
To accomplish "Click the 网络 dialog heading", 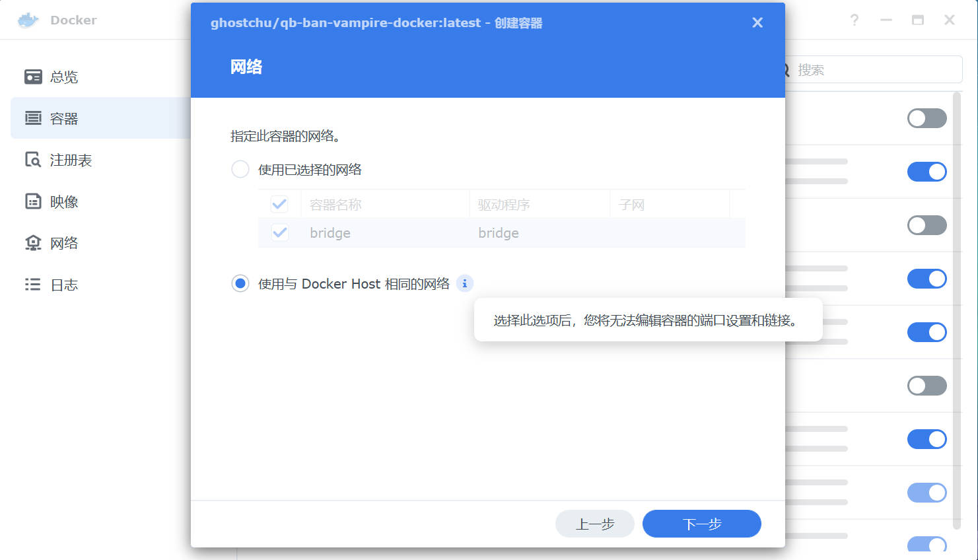I will pos(246,67).
